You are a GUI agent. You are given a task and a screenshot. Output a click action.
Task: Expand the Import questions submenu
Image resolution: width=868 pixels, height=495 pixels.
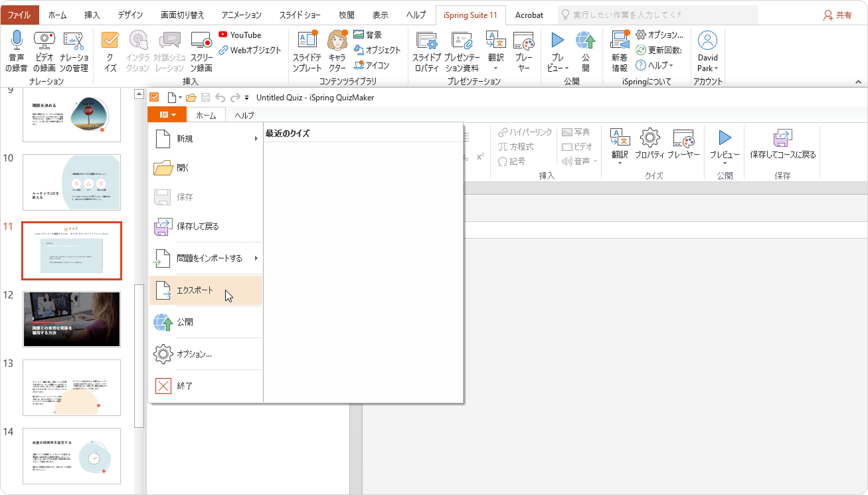pos(256,258)
